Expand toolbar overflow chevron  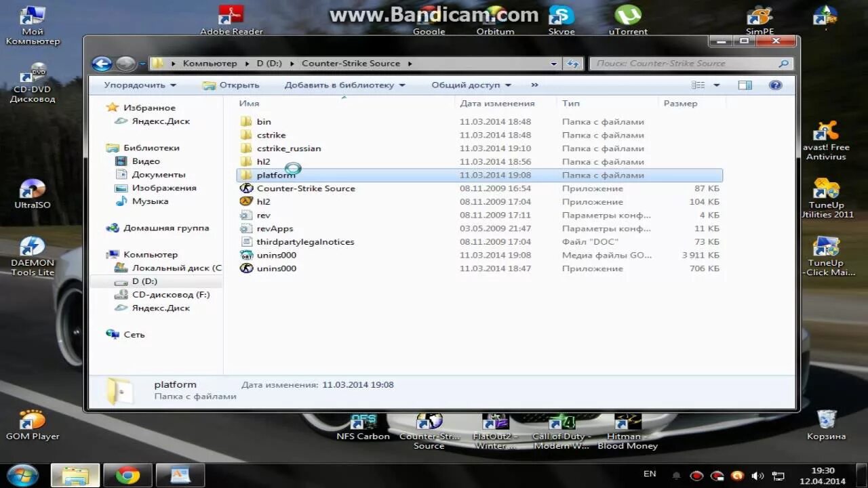click(x=534, y=85)
